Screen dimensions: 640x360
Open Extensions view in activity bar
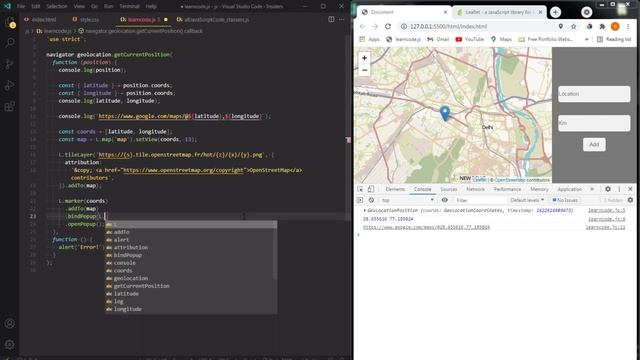9,107
